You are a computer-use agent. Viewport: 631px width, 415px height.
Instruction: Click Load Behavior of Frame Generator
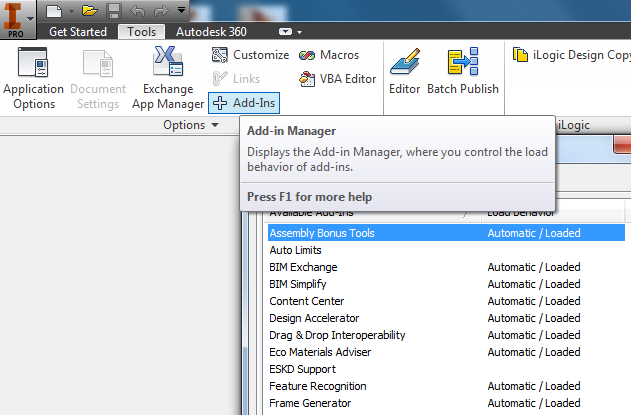534,403
